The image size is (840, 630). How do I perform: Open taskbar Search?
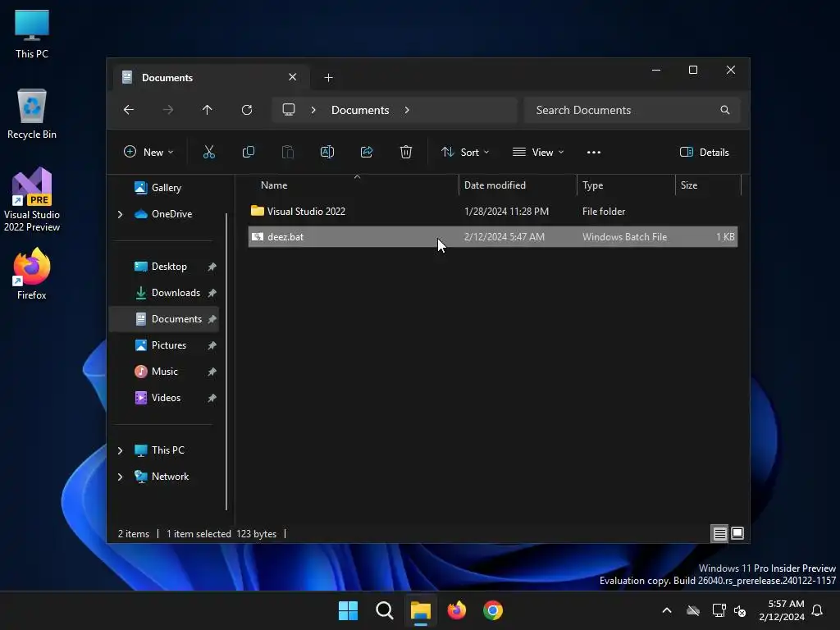(384, 610)
